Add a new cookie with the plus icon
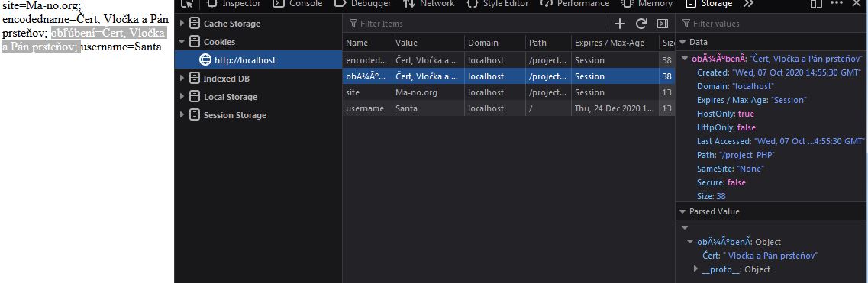868x283 pixels. (620, 24)
